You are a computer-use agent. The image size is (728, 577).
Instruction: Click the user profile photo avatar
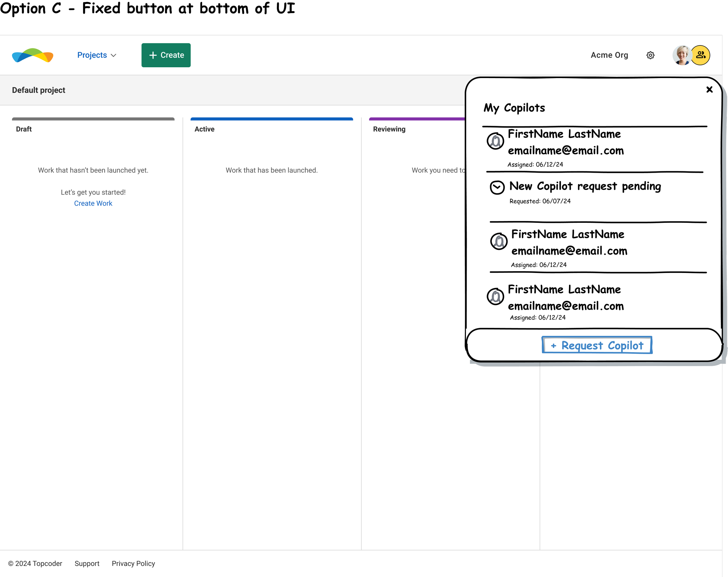click(681, 55)
